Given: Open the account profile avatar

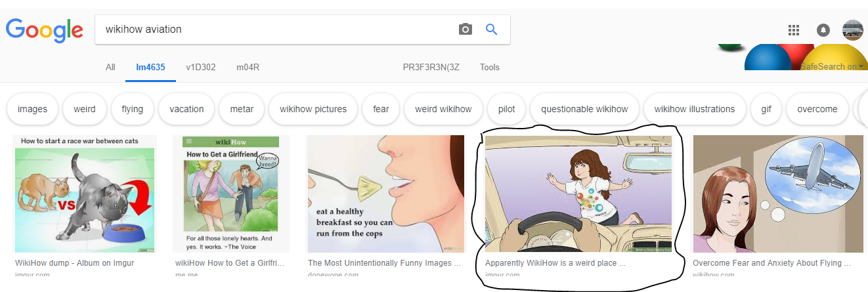Looking at the screenshot, I should 852,30.
